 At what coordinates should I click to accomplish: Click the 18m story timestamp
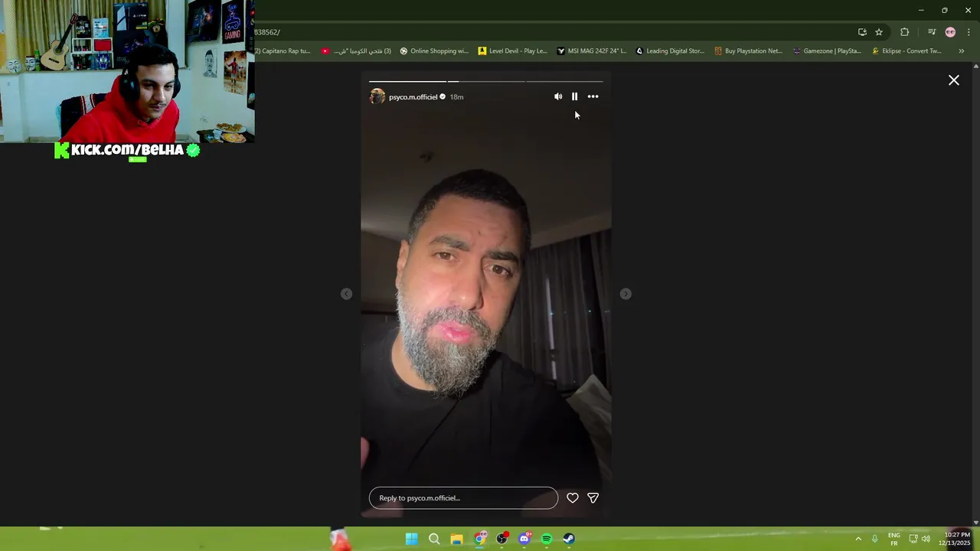click(x=456, y=97)
